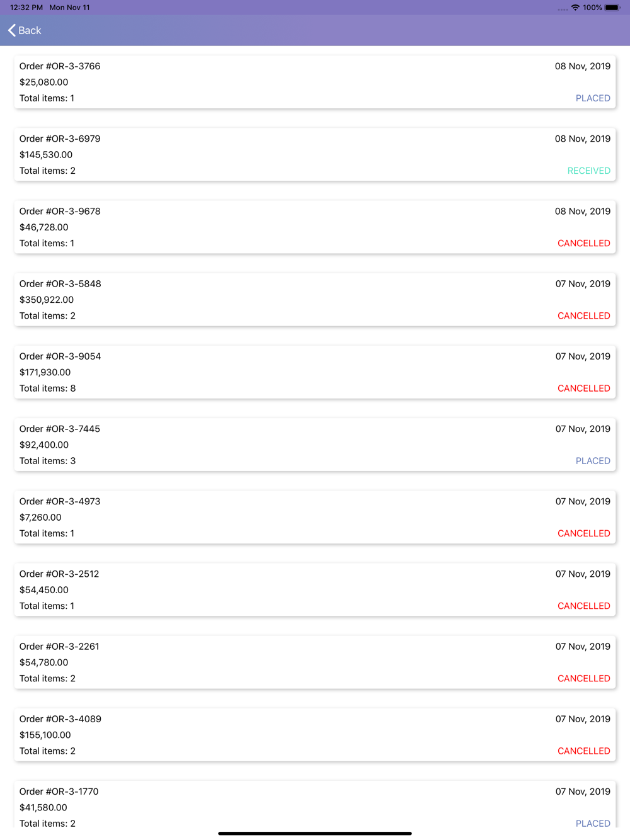Tap the PLACED status on order #OR-3-7445
The width and height of the screenshot is (630, 840).
click(x=592, y=461)
